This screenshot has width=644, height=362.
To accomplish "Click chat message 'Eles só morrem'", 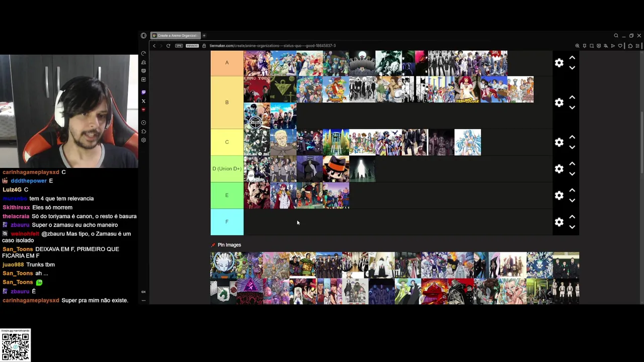I will tap(52, 207).
